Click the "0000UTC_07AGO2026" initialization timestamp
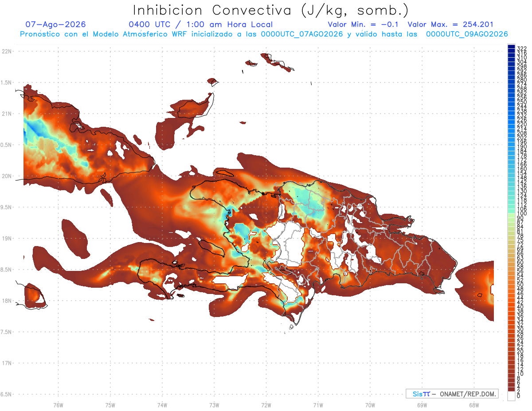Viewport: 532px width, 411px height. pyautogui.click(x=302, y=34)
